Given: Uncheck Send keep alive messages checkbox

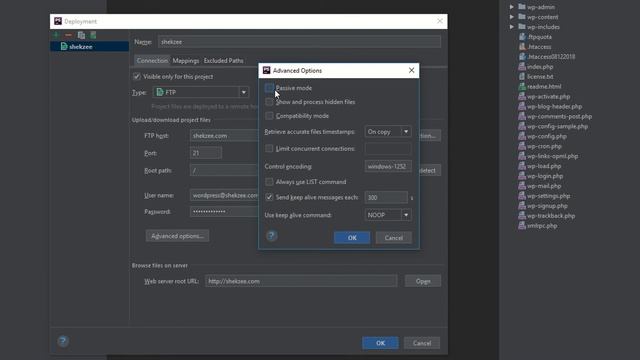Looking at the screenshot, I should click(269, 197).
